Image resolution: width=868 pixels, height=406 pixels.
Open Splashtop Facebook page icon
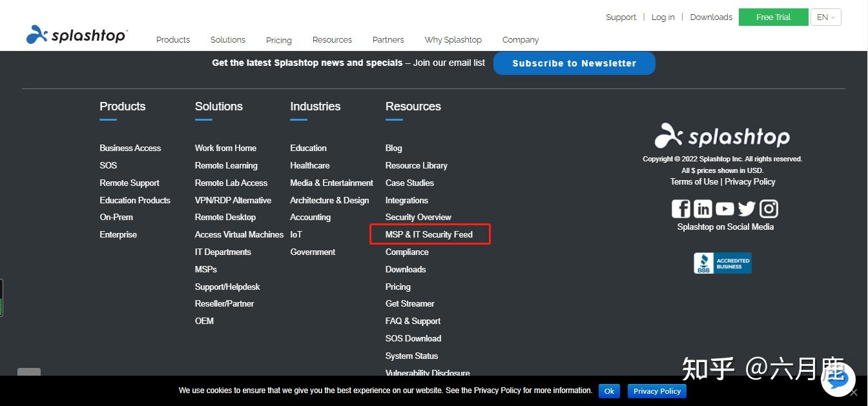[681, 208]
